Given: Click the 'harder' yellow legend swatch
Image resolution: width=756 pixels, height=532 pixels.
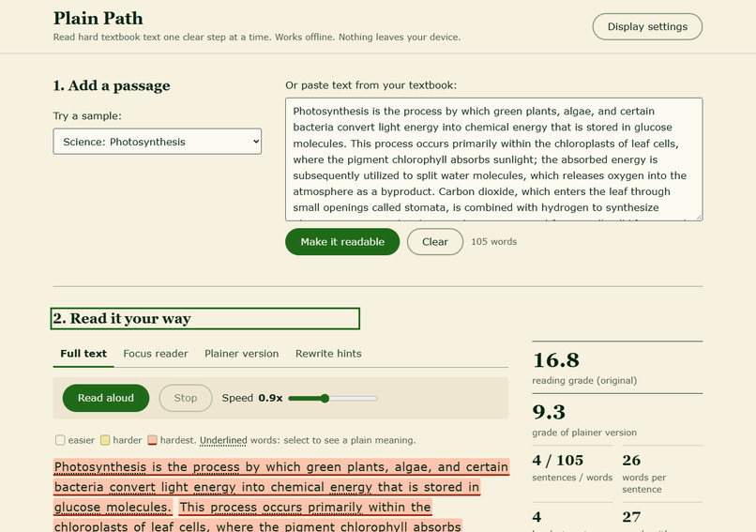Looking at the screenshot, I should pos(105,440).
